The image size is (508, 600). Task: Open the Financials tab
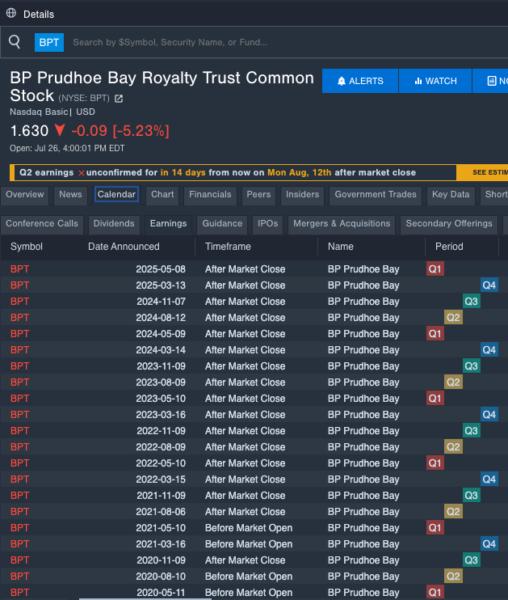[x=210, y=194]
